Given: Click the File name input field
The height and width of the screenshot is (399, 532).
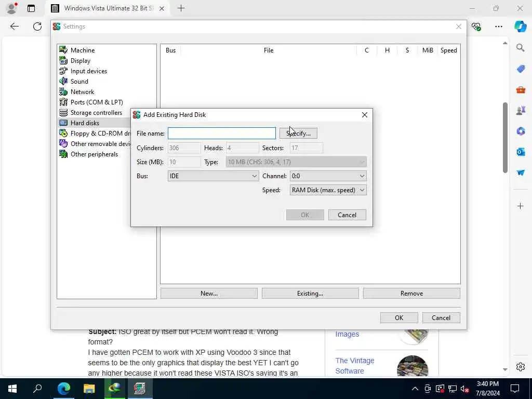Looking at the screenshot, I should point(221,134).
